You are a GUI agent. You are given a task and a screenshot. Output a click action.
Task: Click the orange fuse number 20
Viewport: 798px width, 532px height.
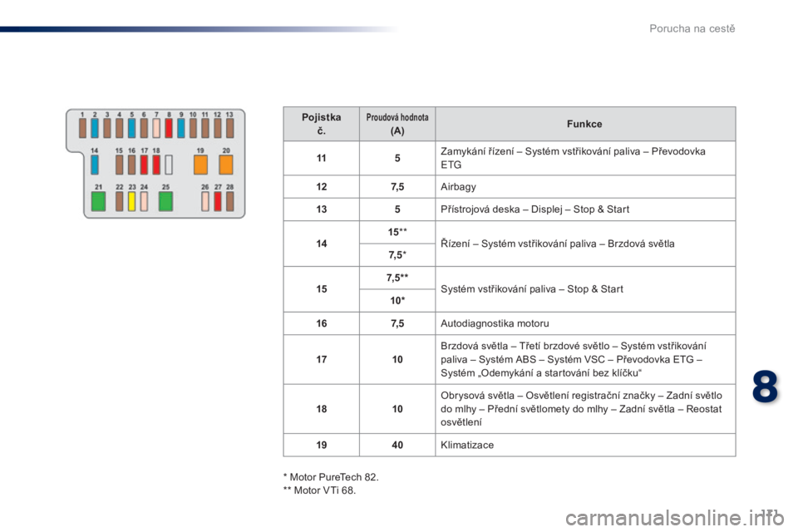(226, 164)
